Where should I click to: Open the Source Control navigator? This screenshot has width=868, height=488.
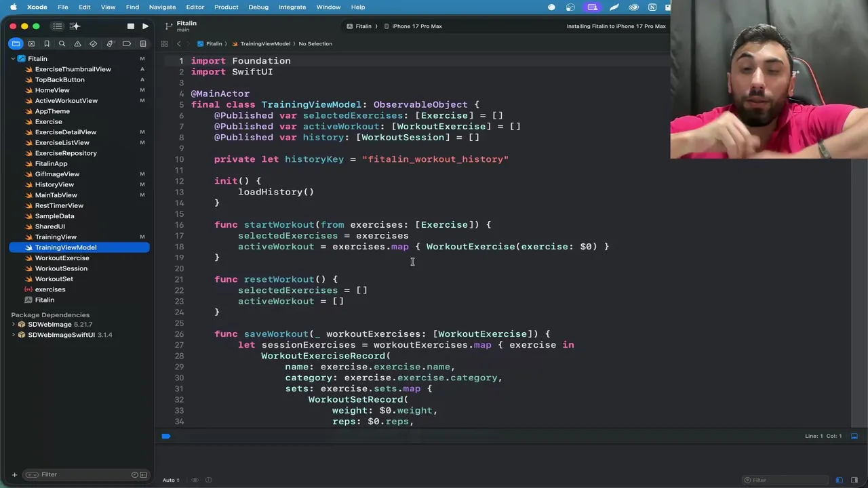(x=31, y=43)
